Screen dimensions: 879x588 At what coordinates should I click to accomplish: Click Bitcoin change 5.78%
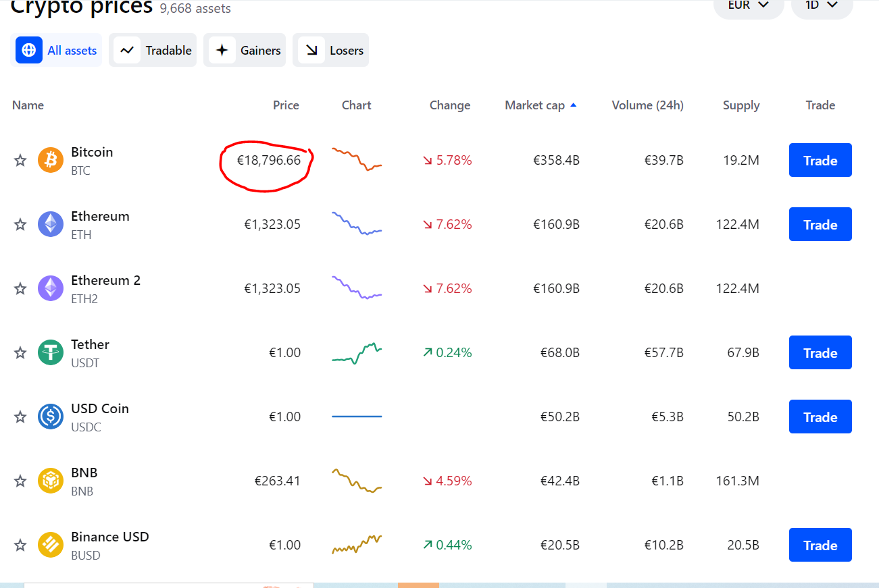click(x=447, y=160)
